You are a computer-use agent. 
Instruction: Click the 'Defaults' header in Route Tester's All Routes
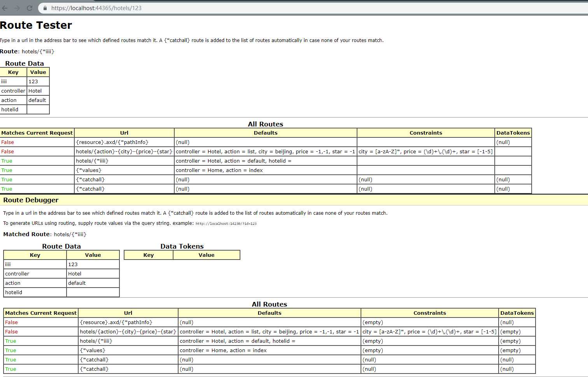pyautogui.click(x=266, y=133)
